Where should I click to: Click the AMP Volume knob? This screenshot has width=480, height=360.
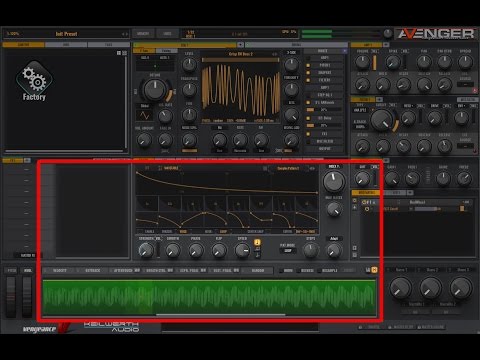[x=362, y=62]
